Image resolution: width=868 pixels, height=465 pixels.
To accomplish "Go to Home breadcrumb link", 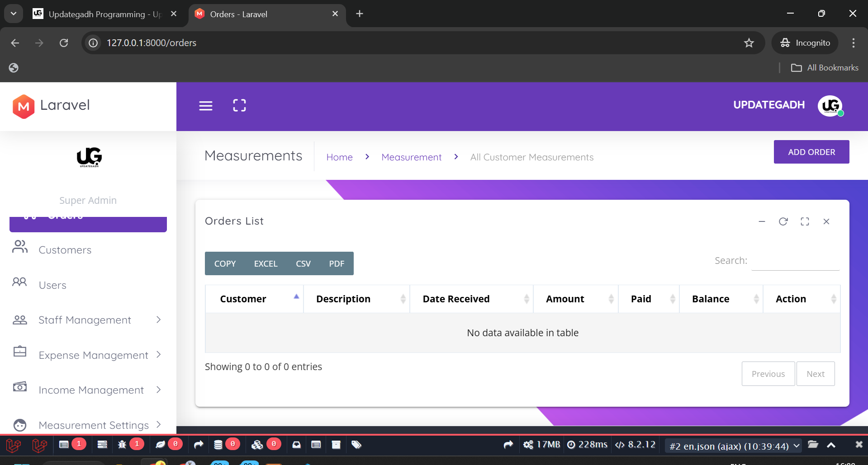I will 339,157.
